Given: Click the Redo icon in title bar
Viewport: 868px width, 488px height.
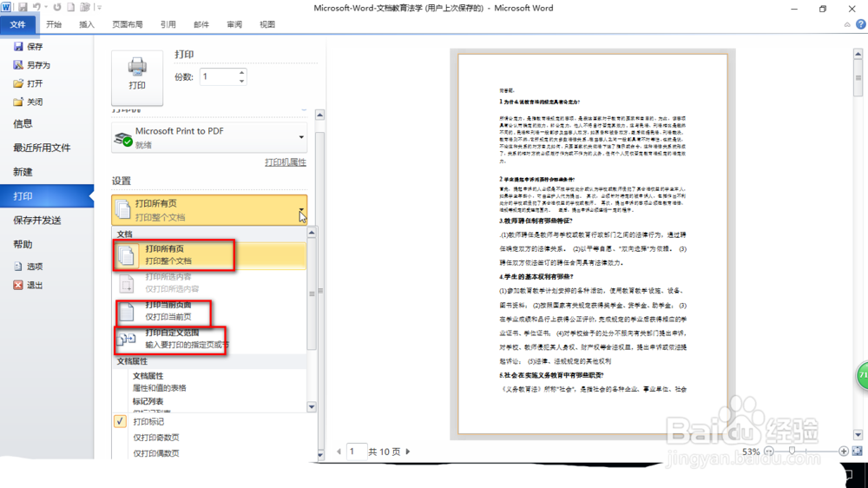Looking at the screenshot, I should coord(57,7).
